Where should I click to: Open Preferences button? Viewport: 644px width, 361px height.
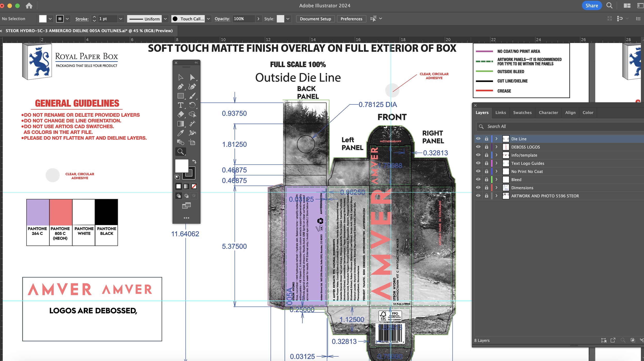351,19
